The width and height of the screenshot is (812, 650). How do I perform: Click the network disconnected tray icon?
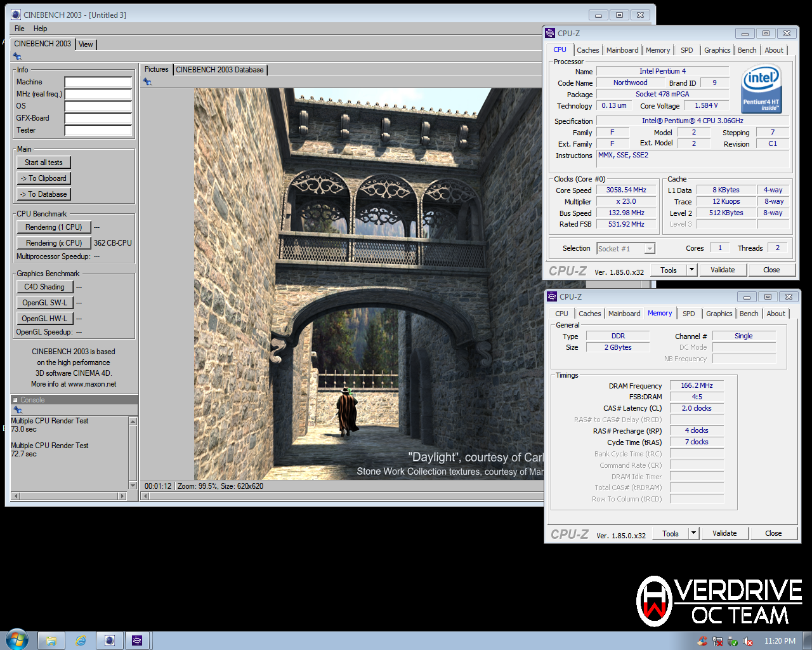(x=717, y=641)
